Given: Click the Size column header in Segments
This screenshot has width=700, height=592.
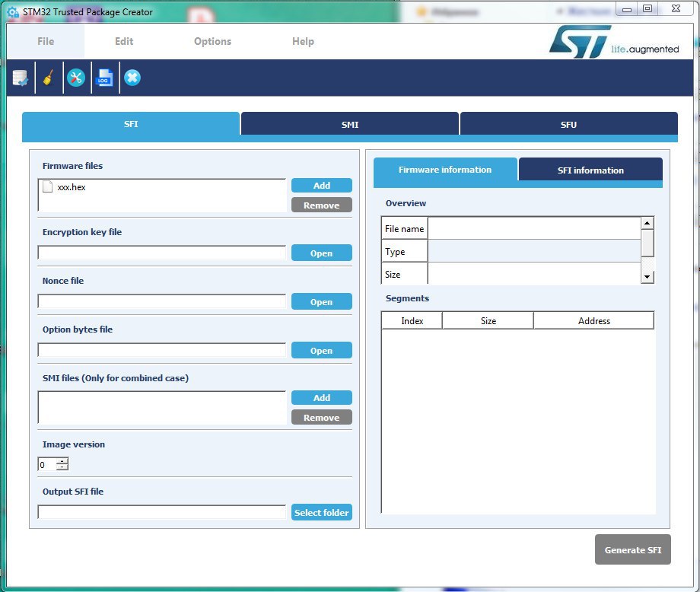Looking at the screenshot, I should (x=488, y=320).
